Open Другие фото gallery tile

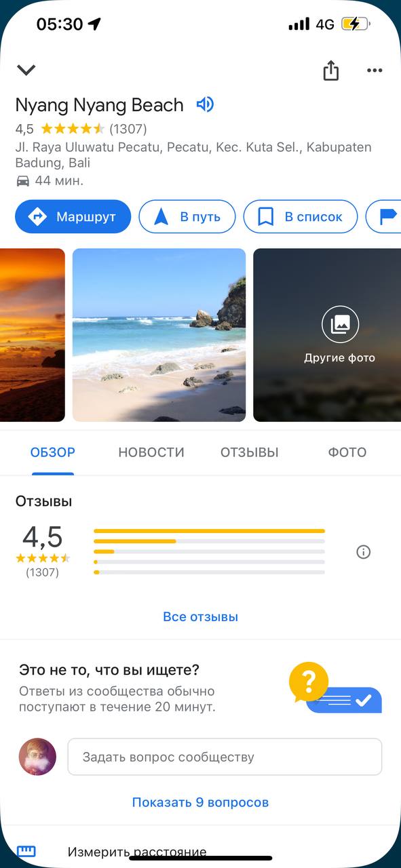click(x=327, y=335)
